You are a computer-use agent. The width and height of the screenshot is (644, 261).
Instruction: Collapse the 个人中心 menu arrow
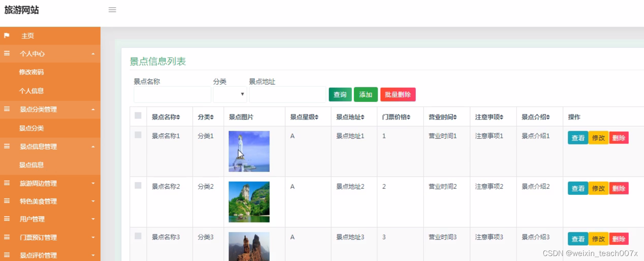click(x=93, y=54)
